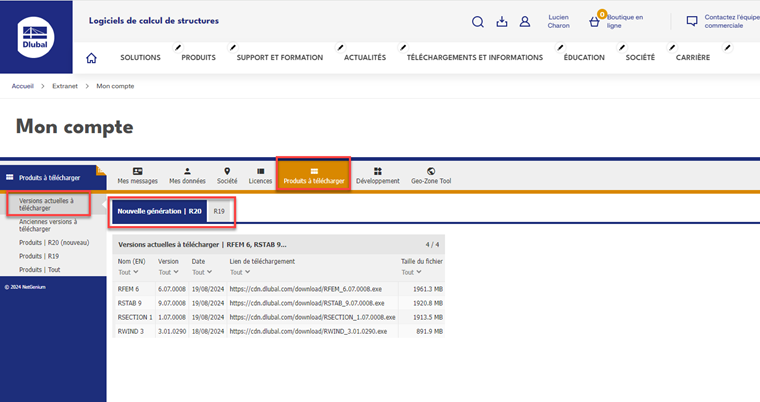The height and width of the screenshot is (402, 760).
Task: Open Développement tab
Action: point(378,176)
